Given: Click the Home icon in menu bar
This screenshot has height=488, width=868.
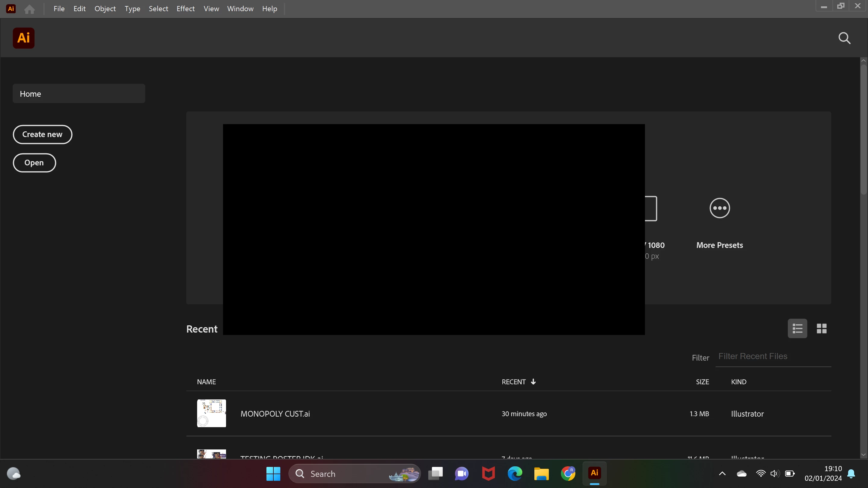Looking at the screenshot, I should pyautogui.click(x=29, y=9).
